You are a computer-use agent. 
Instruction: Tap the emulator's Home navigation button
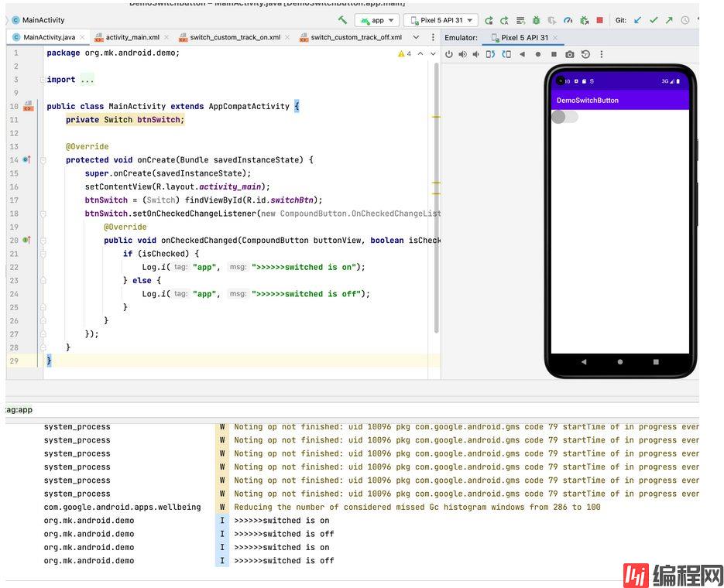(619, 361)
